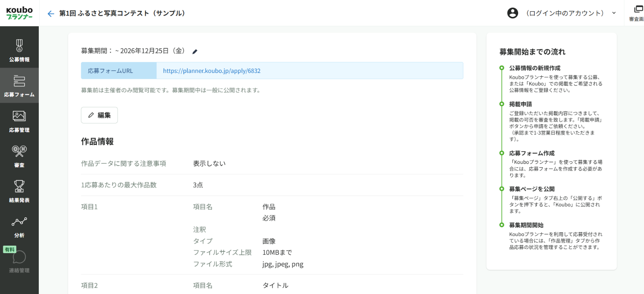
Task: Click the 募集ページを公開 step heading
Action: point(532,189)
